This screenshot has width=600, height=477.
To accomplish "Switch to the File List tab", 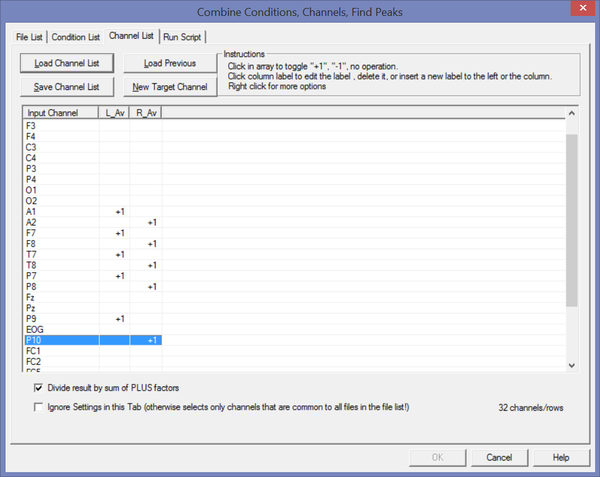I will [30, 37].
